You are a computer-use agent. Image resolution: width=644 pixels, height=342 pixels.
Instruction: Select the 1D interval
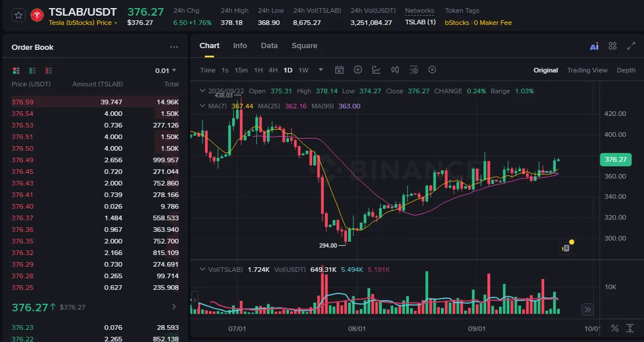(x=288, y=70)
